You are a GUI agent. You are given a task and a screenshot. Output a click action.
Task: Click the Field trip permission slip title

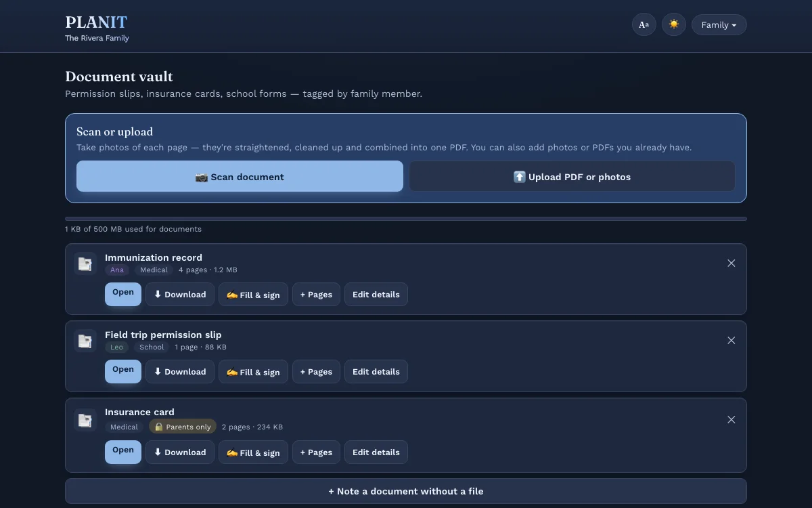click(x=163, y=335)
